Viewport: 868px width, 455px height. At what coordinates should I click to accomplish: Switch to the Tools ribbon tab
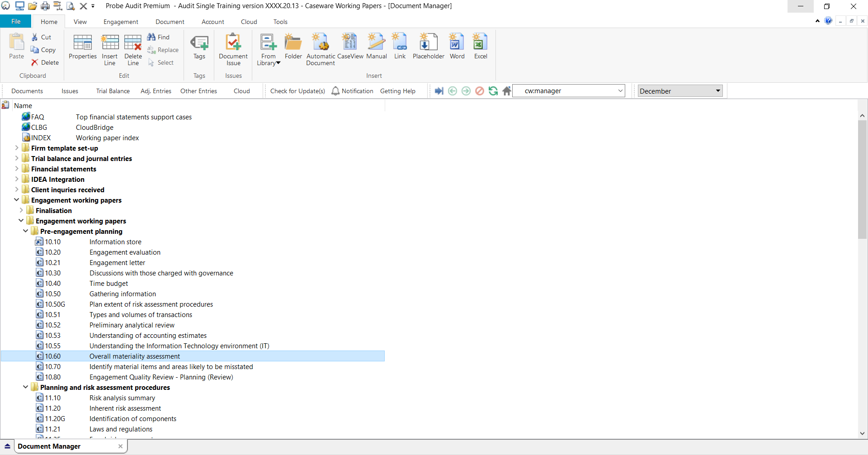coord(280,22)
